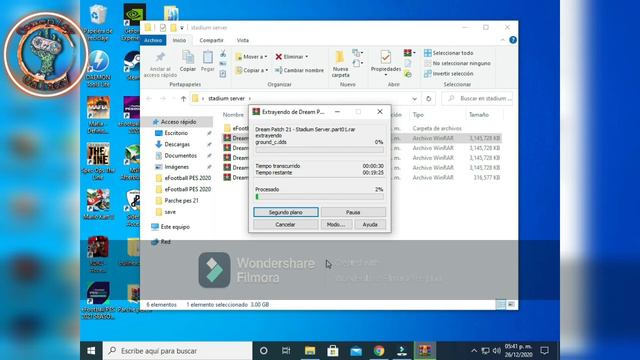
Task: Open the DAEMON Tools Lite desktop icon
Action: pyautogui.click(x=98, y=69)
